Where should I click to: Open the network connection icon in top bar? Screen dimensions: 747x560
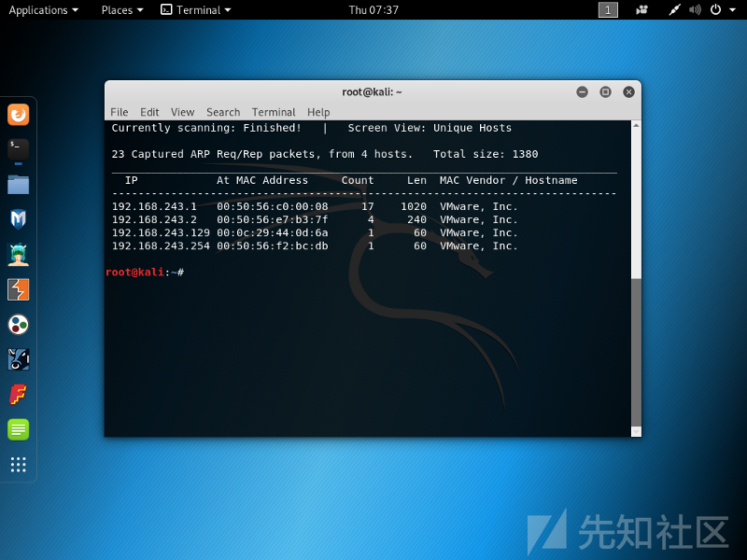[x=674, y=10]
